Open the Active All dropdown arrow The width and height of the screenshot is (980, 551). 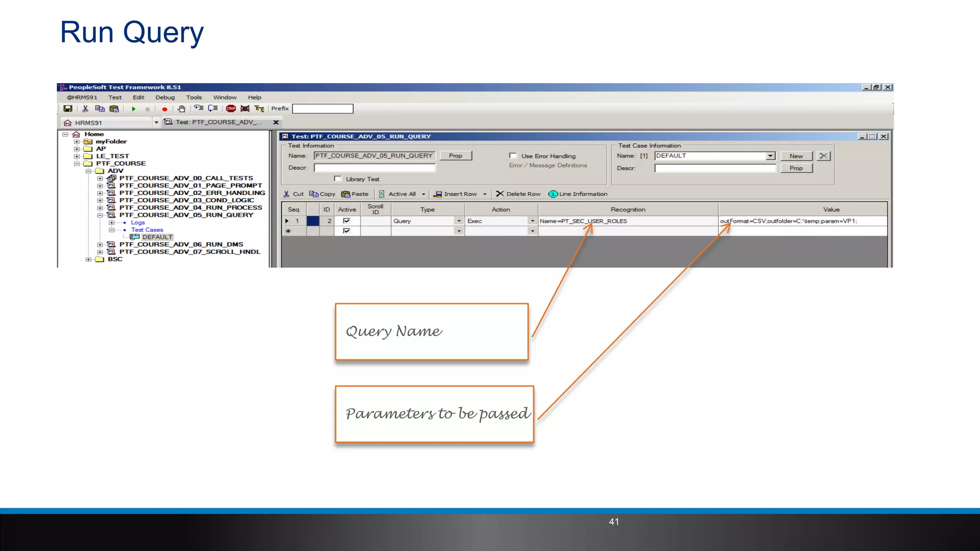click(x=423, y=194)
